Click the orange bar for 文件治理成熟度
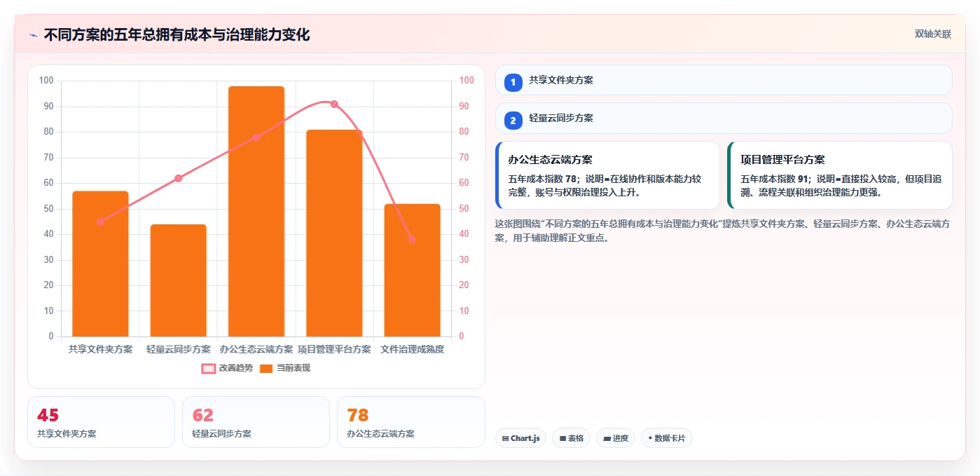 [412, 270]
